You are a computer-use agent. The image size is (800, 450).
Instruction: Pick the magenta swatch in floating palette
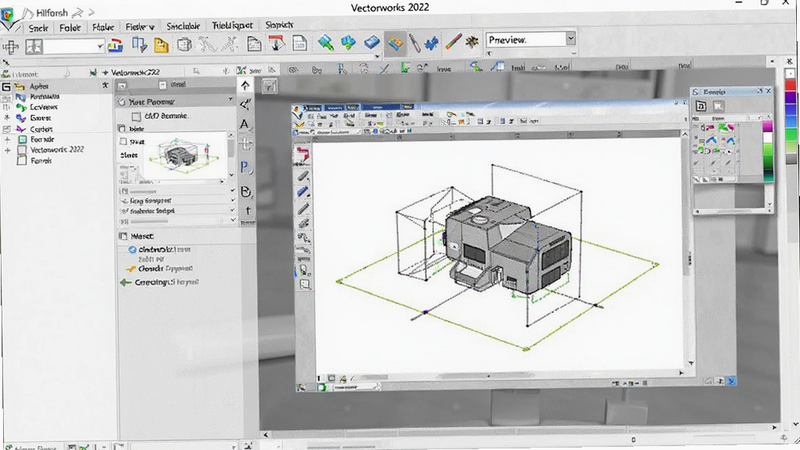click(x=767, y=126)
